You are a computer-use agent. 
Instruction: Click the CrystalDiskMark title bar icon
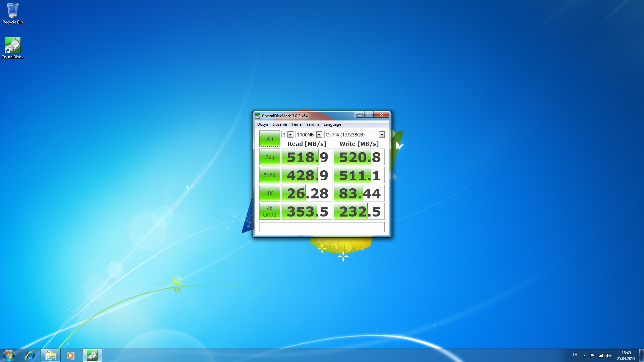pos(258,116)
